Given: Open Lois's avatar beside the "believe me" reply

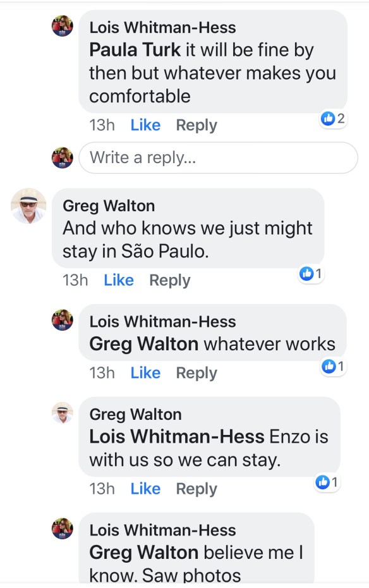Looking at the screenshot, I should (62, 529).
